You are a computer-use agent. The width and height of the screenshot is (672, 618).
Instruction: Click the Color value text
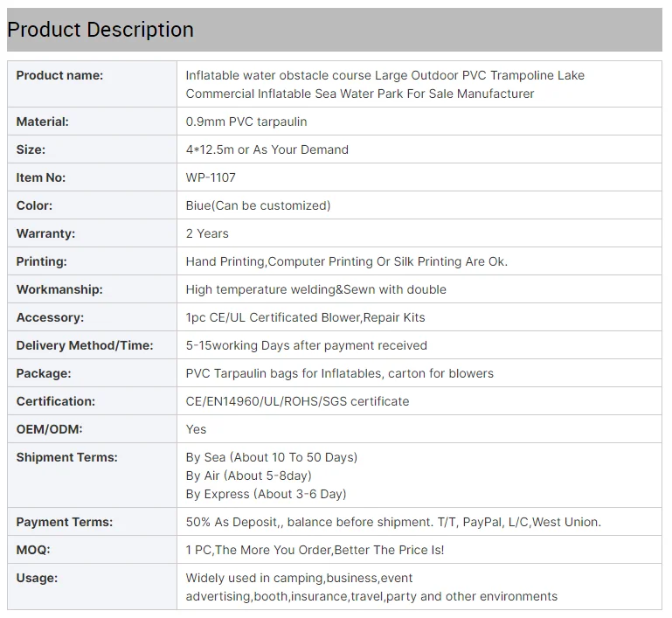pyautogui.click(x=258, y=205)
